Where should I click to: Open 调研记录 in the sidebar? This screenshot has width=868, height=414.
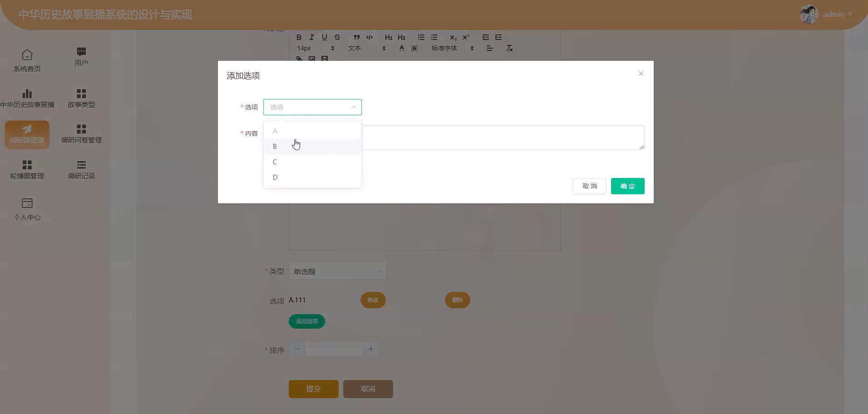pos(81,170)
